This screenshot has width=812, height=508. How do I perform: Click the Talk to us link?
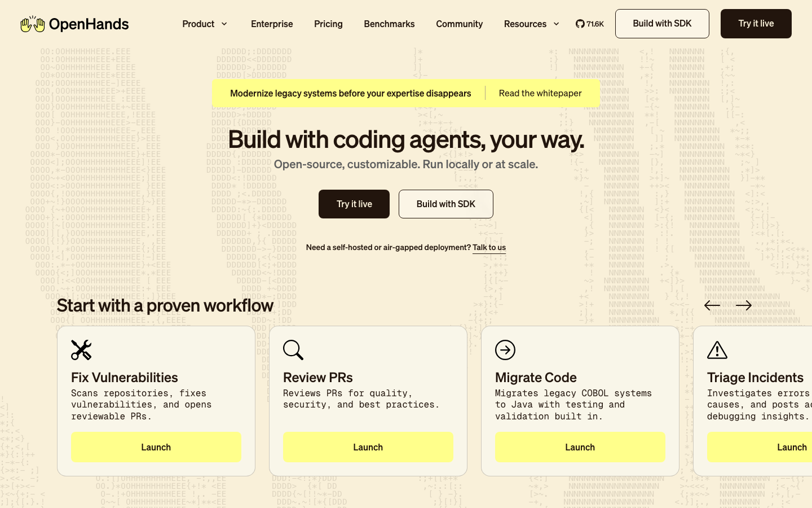click(x=489, y=247)
